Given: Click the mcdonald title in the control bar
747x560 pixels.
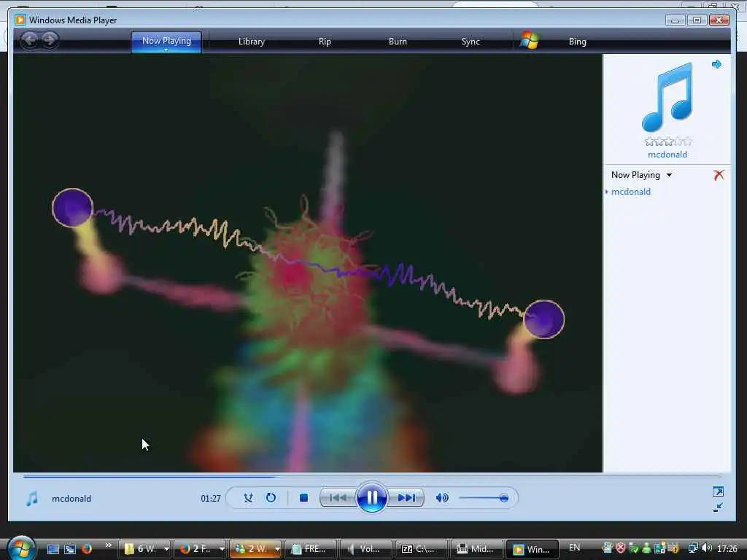Looking at the screenshot, I should (x=71, y=499).
